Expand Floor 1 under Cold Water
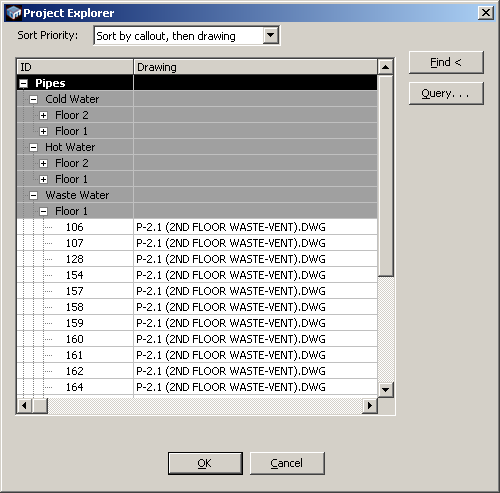500x493 pixels. coord(43,131)
